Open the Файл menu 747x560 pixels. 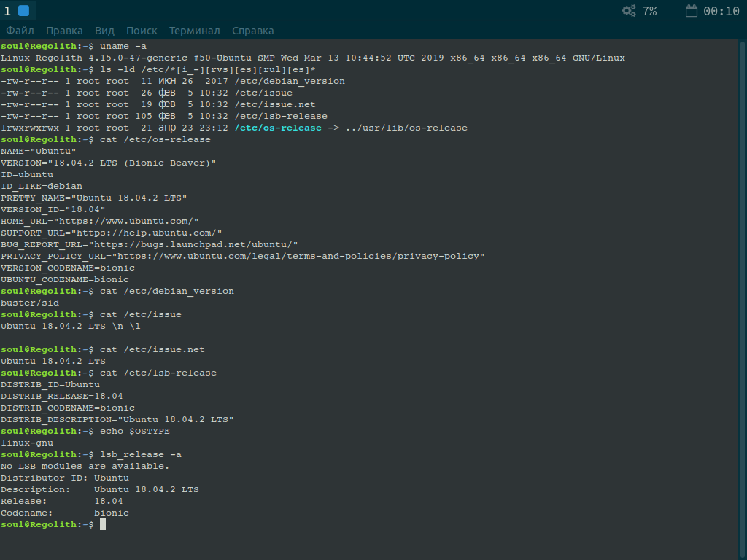tap(20, 31)
